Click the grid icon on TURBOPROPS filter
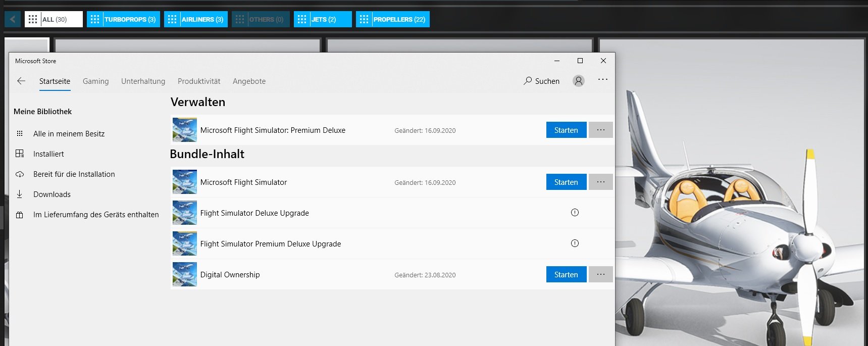868x346 pixels. tap(95, 19)
